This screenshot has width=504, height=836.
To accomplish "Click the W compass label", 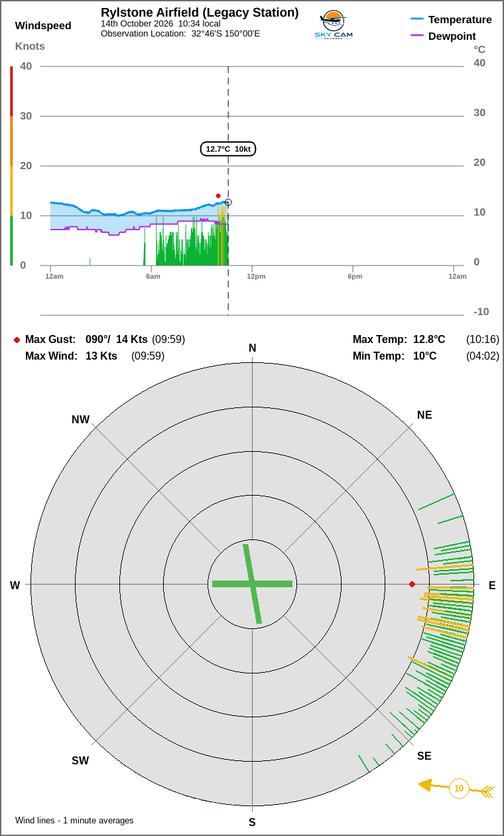I will [x=15, y=585].
